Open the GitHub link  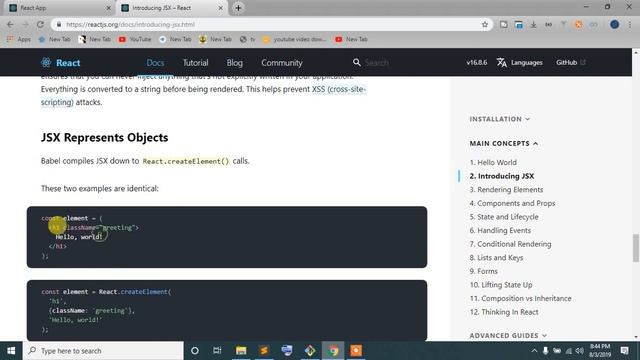[x=571, y=62]
